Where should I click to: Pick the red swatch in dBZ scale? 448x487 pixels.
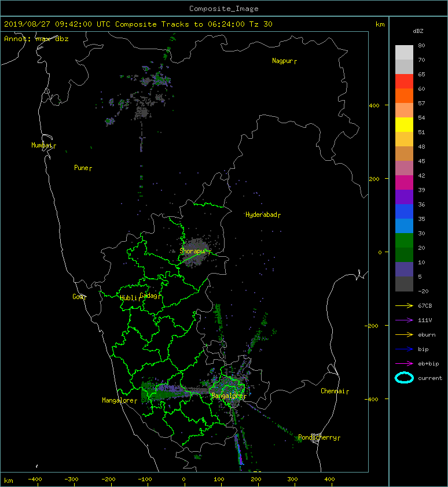[x=404, y=82]
